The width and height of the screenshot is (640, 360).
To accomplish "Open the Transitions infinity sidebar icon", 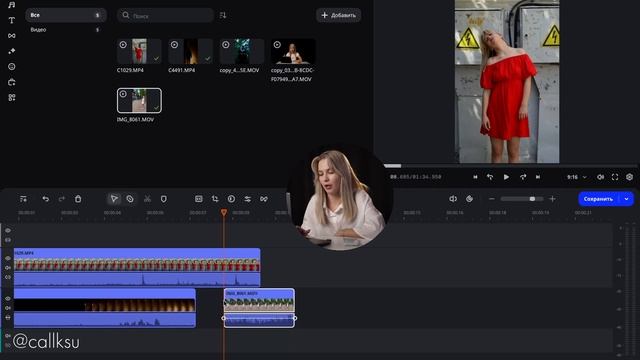I will pyautogui.click(x=11, y=36).
